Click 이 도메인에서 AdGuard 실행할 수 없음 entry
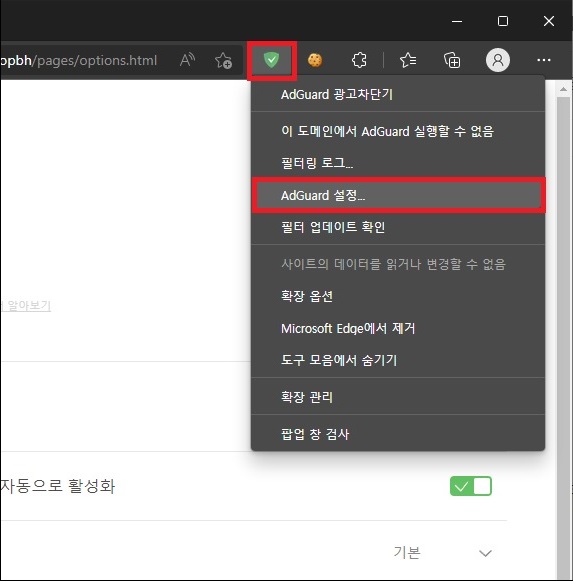573x581 pixels. point(398,131)
